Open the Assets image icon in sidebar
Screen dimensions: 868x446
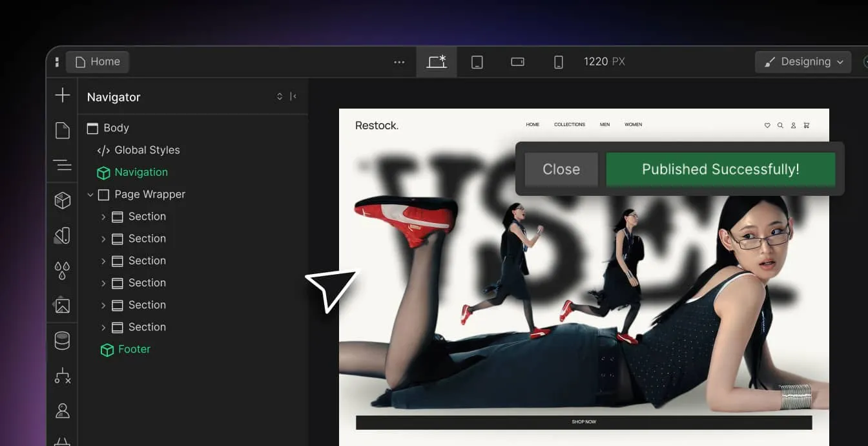coord(62,305)
